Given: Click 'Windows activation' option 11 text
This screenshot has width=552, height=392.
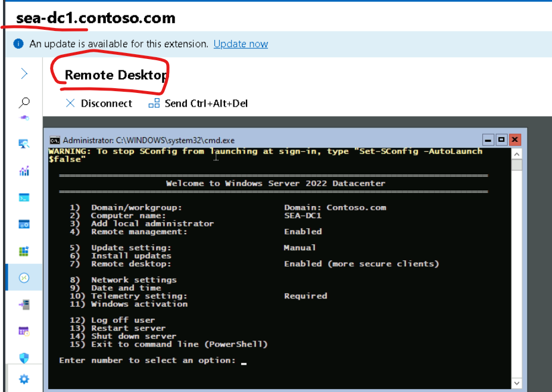Looking at the screenshot, I should click(x=139, y=304).
